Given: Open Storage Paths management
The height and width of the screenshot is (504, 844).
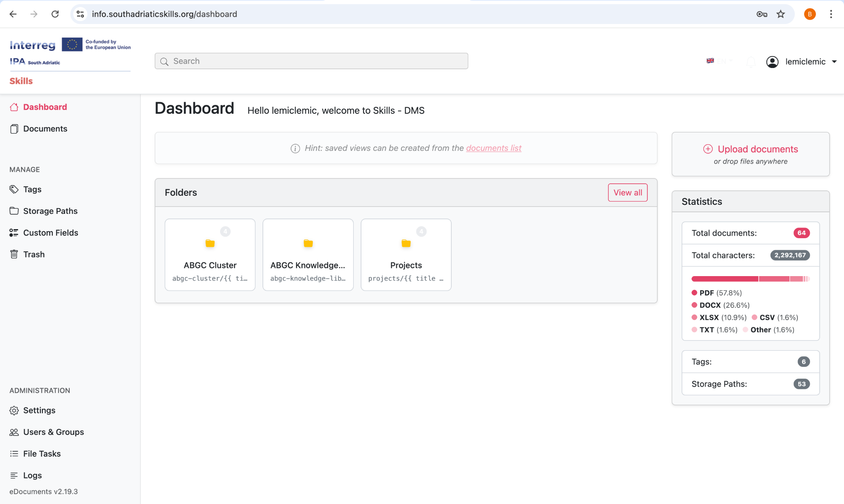Looking at the screenshot, I should pos(50,211).
